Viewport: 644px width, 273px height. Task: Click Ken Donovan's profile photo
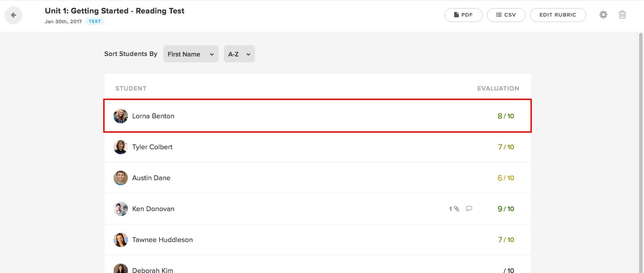[121, 209]
